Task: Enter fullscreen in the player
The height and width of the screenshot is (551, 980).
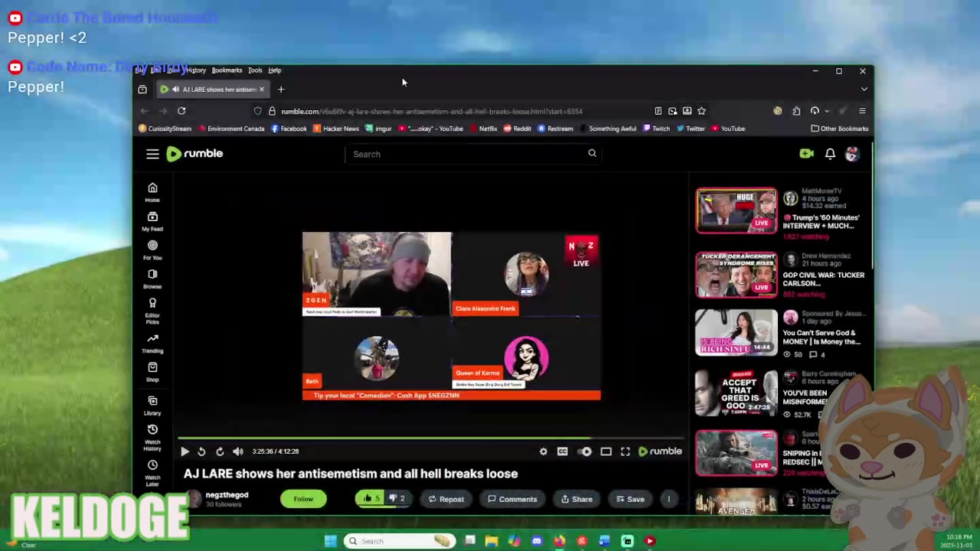Action: coord(626,452)
